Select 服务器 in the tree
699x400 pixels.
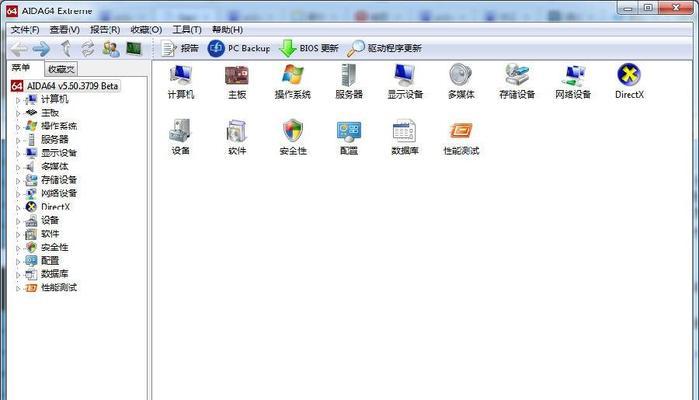point(55,140)
